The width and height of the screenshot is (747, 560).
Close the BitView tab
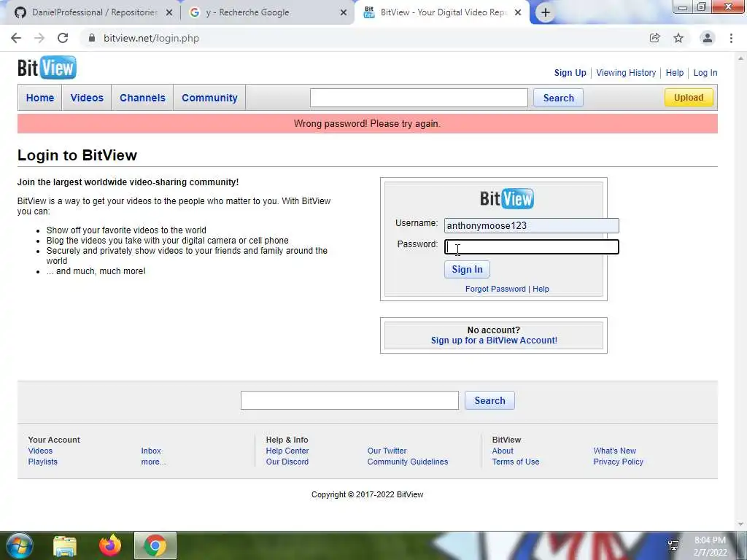click(x=519, y=13)
